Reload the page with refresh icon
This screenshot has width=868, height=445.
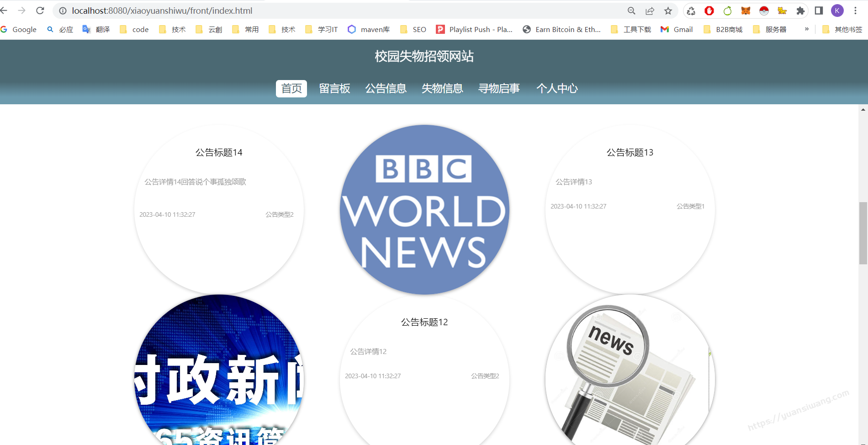pos(40,11)
